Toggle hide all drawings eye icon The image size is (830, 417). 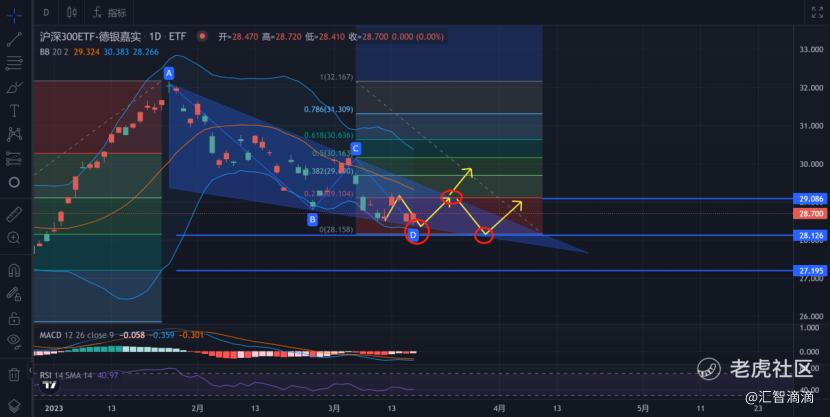[x=14, y=340]
